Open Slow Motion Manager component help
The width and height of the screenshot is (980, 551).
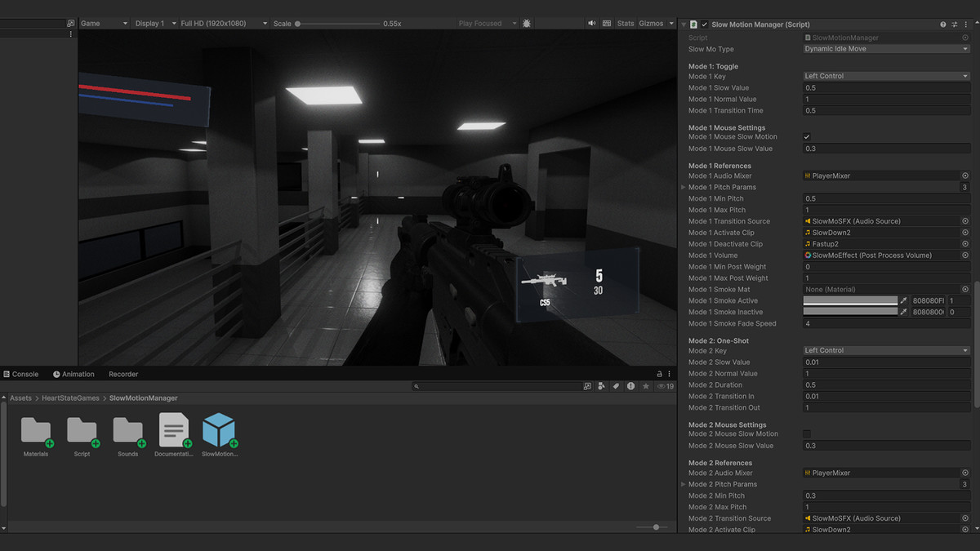pyautogui.click(x=943, y=24)
